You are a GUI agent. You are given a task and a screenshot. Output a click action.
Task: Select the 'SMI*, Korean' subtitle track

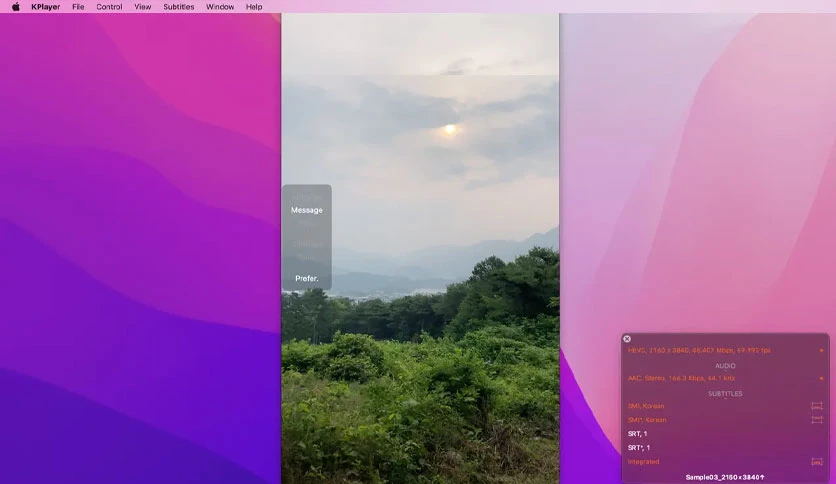point(647,420)
